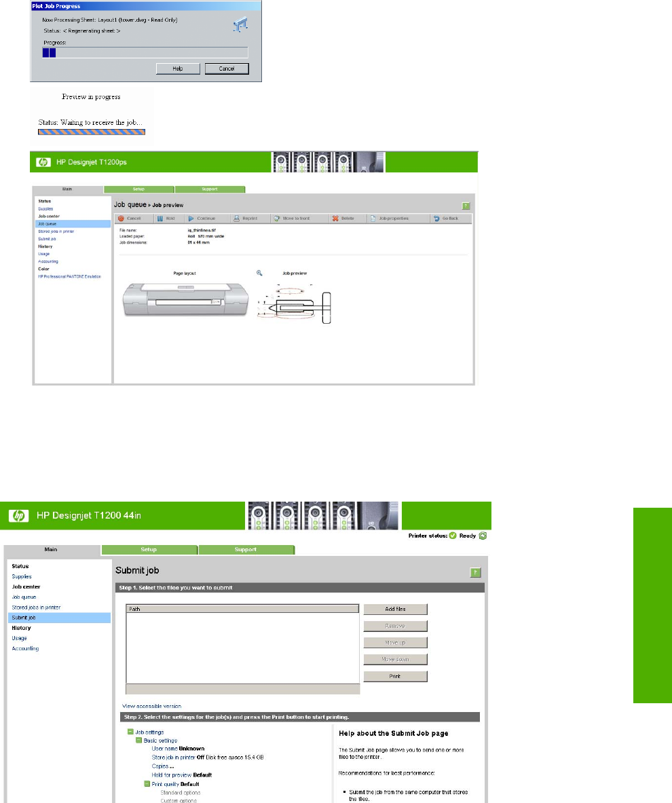Select Job queue in T1200ps sidebar
This screenshot has height=803, width=672.
(x=73, y=224)
